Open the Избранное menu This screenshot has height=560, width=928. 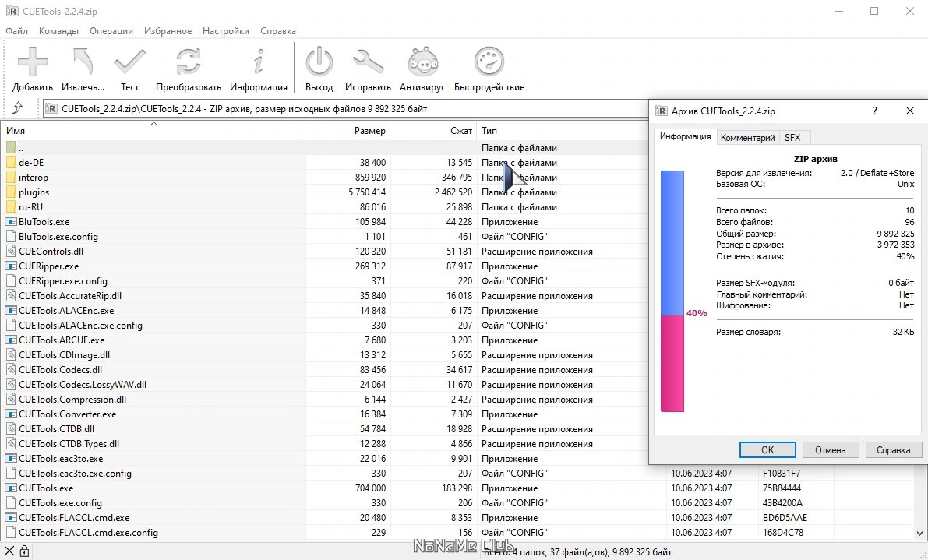pyautogui.click(x=168, y=30)
